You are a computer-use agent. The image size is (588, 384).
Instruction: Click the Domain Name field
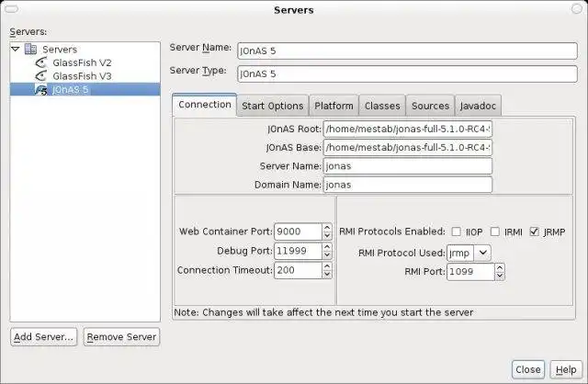[408, 185]
